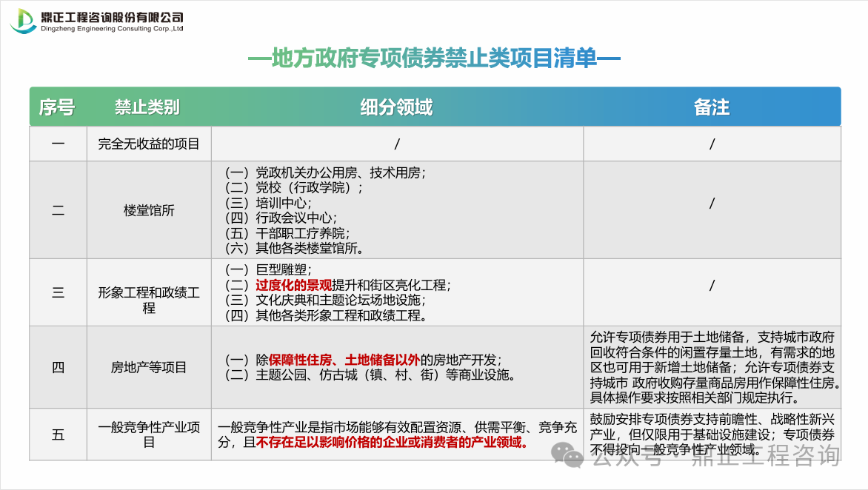
Task: Click the WeChat icon in the watermark
Action: (x=572, y=455)
